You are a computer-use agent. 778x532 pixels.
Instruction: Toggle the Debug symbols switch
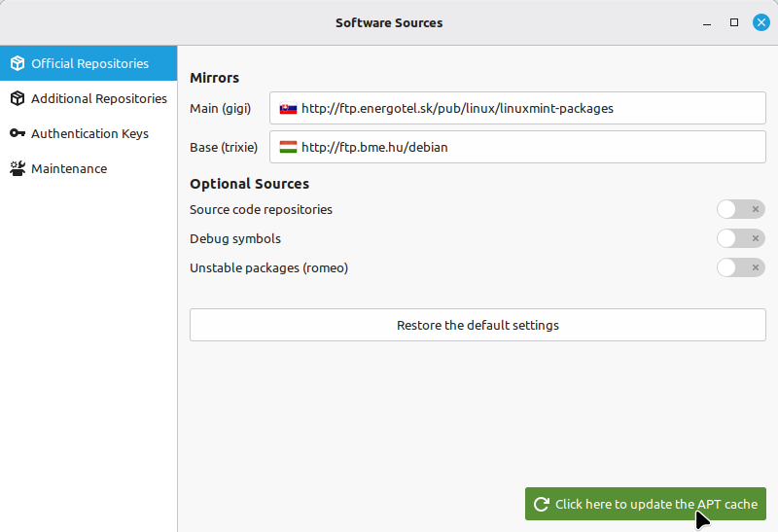coord(740,238)
